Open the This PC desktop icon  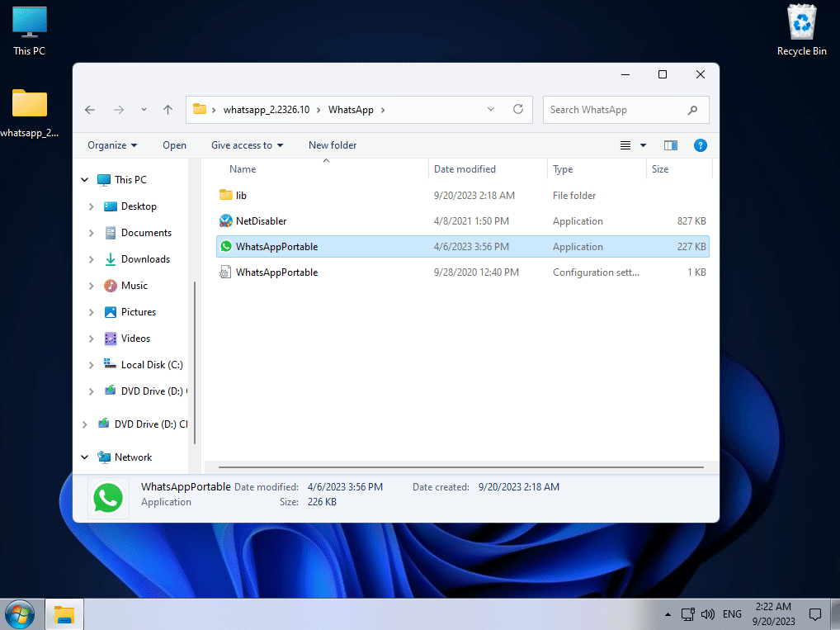click(29, 31)
